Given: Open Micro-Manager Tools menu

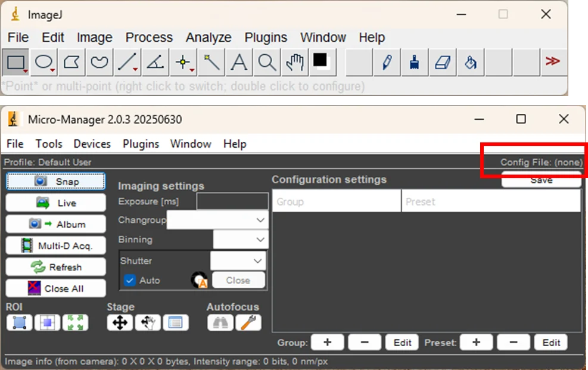Looking at the screenshot, I should [x=49, y=144].
